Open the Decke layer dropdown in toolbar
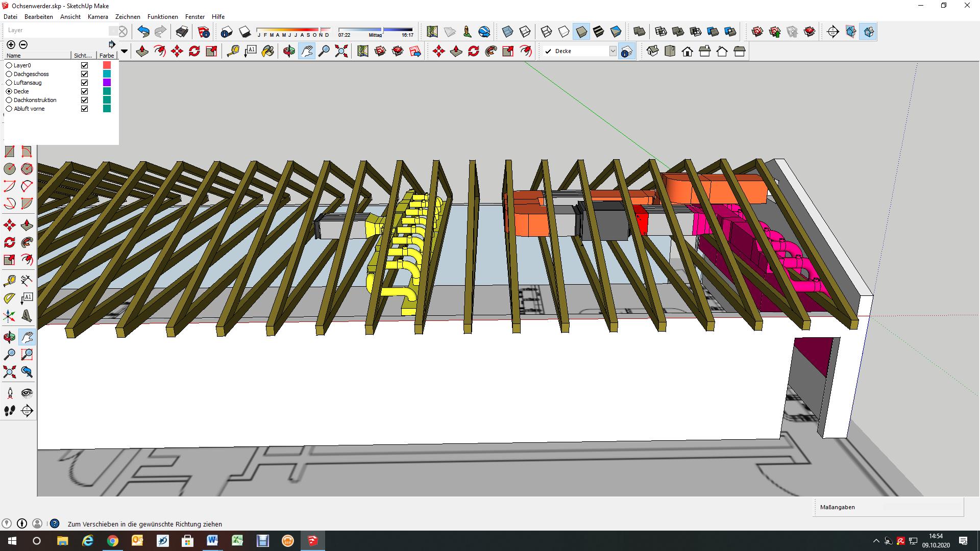This screenshot has width=980, height=551. 612,51
